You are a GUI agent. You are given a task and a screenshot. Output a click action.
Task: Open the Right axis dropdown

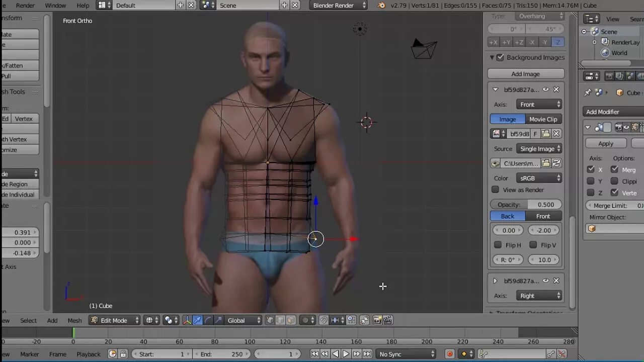[x=539, y=296]
